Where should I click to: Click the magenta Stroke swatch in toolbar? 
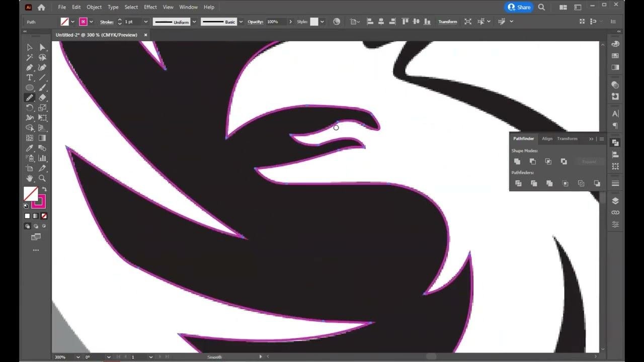click(x=39, y=202)
